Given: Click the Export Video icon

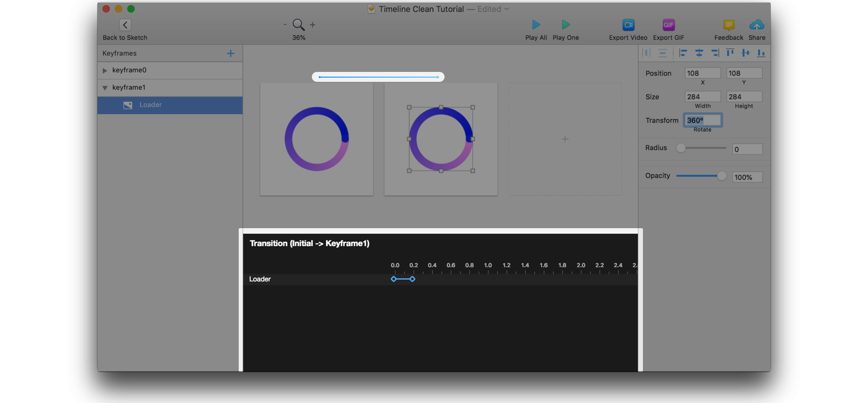Looking at the screenshot, I should click(628, 25).
